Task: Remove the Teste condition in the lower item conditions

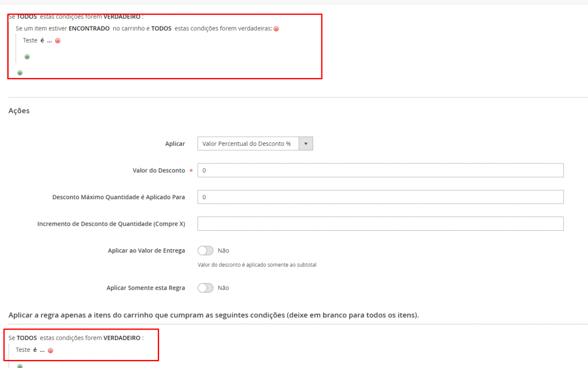Action: [x=51, y=350]
